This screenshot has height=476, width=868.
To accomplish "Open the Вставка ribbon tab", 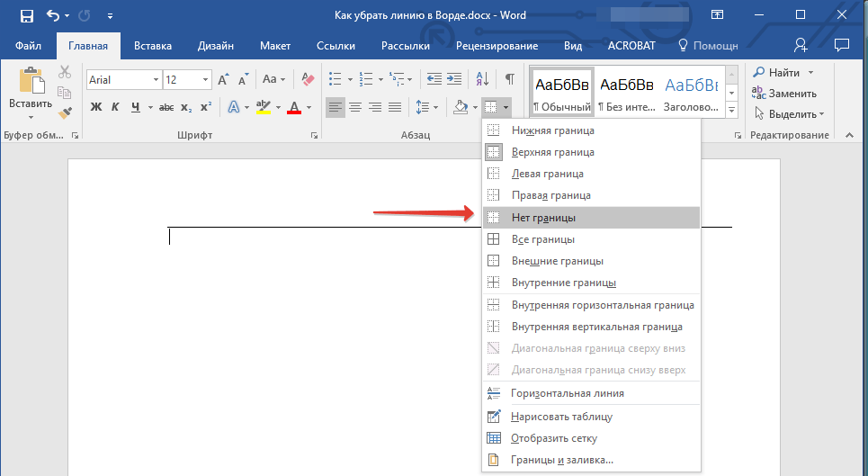I will point(153,46).
